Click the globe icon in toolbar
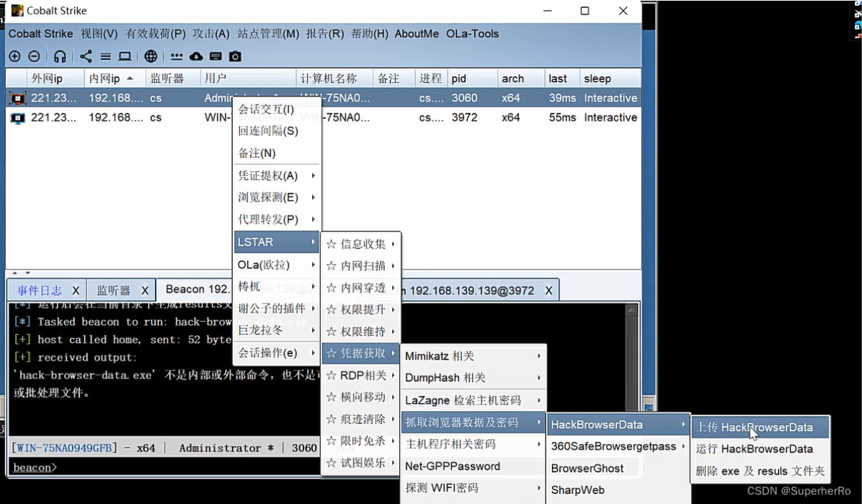This screenshot has height=504, width=862. pos(151,56)
